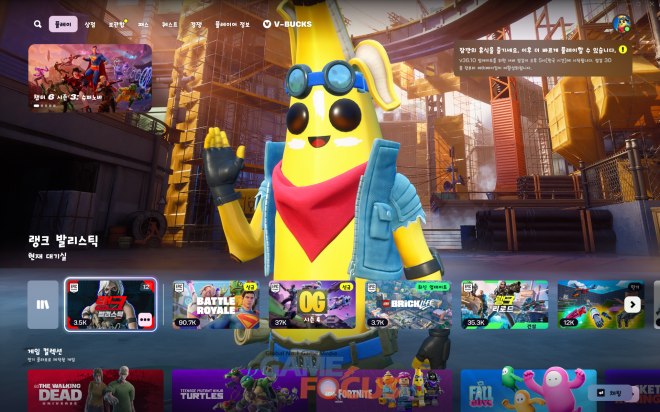Open options dots on Ranked Ballistic tile
This screenshot has width=660, height=412.
pyautogui.click(x=144, y=319)
